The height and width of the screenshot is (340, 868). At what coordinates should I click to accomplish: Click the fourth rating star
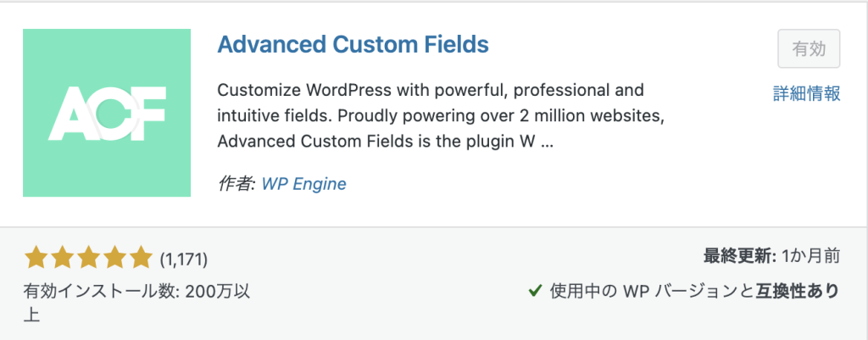[x=114, y=258]
